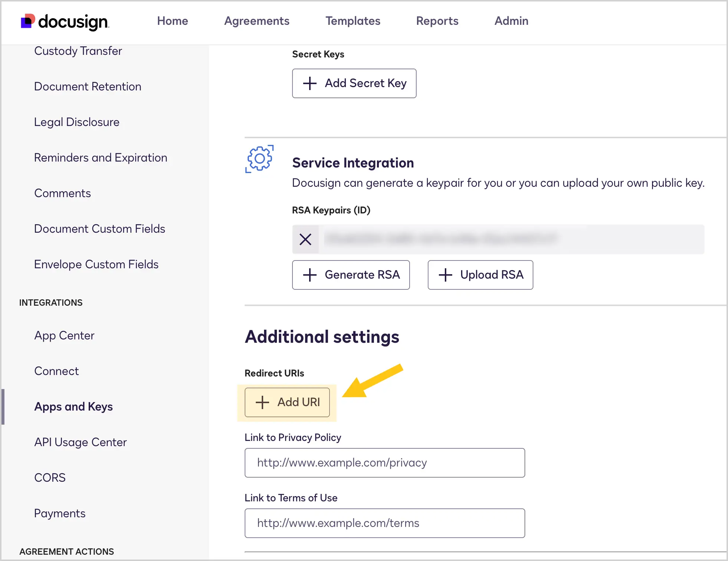
Task: Switch to the Templates tab
Action: pos(353,21)
